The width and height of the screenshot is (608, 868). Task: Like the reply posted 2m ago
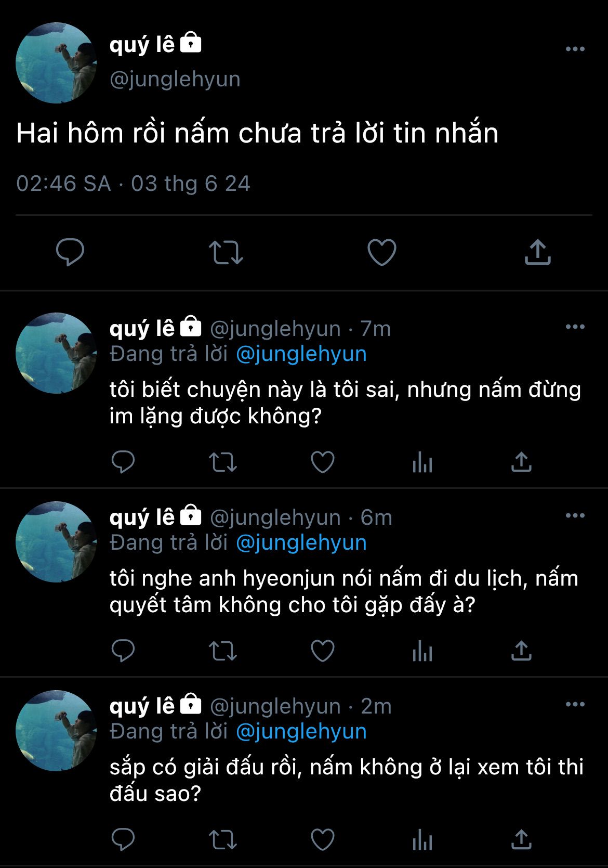point(322,839)
